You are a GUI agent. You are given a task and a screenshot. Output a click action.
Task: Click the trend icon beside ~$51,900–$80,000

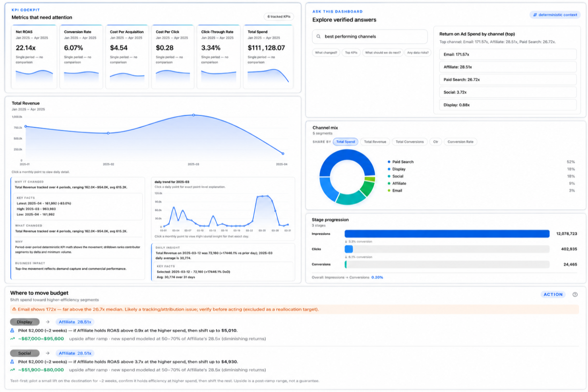[x=12, y=370]
